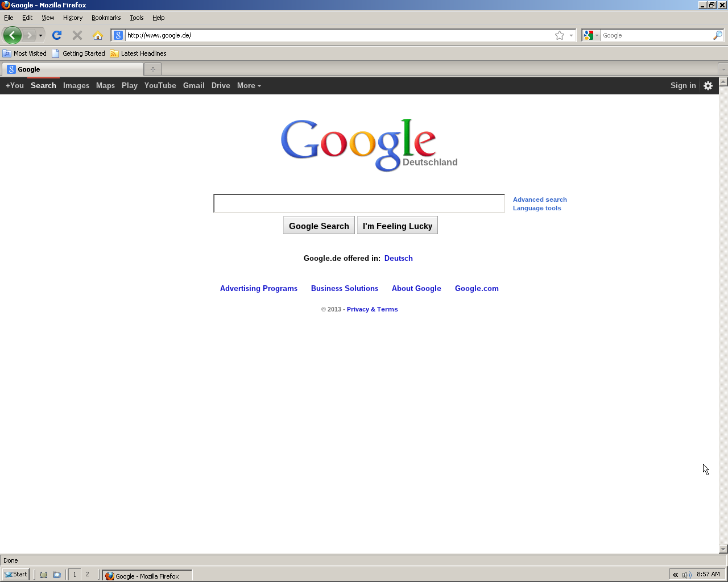The height and width of the screenshot is (582, 728).
Task: Open Drive link
Action: click(221, 85)
